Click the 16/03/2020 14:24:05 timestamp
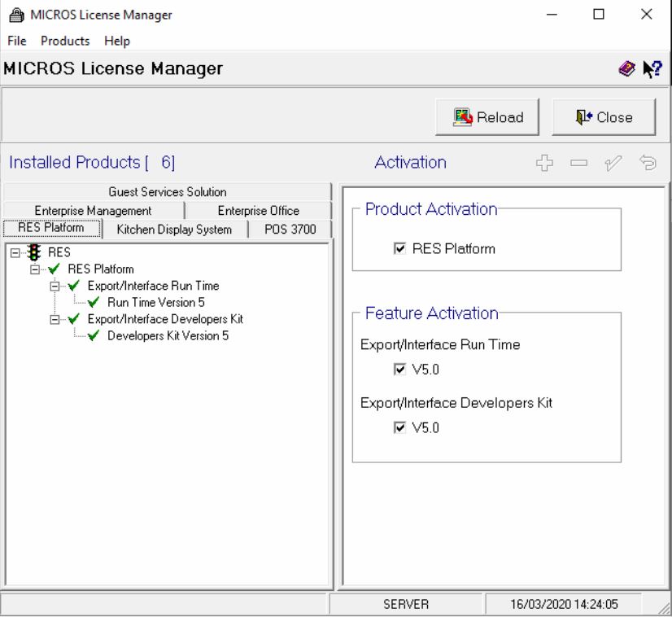This screenshot has height=617, width=672. coord(564,604)
